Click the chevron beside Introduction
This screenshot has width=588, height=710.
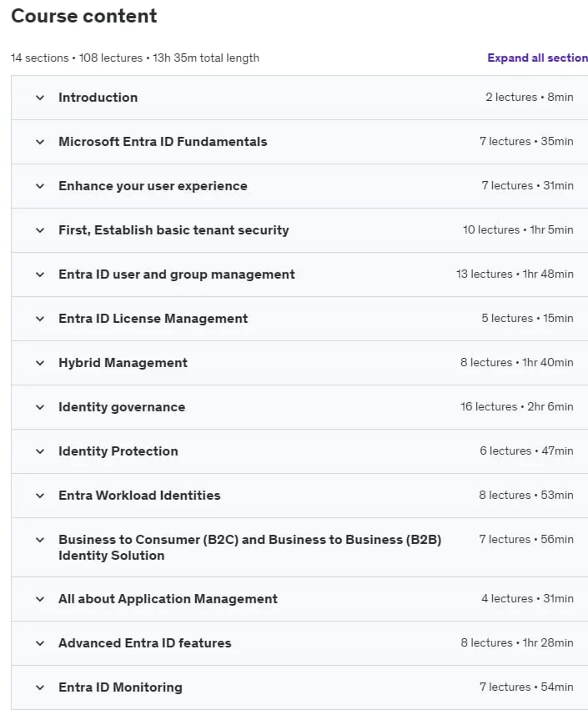tap(40, 98)
